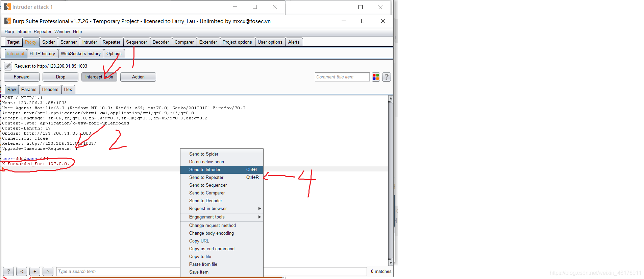Select Copy as curl command
Screen dimensions: 644x279
(222, 249)
